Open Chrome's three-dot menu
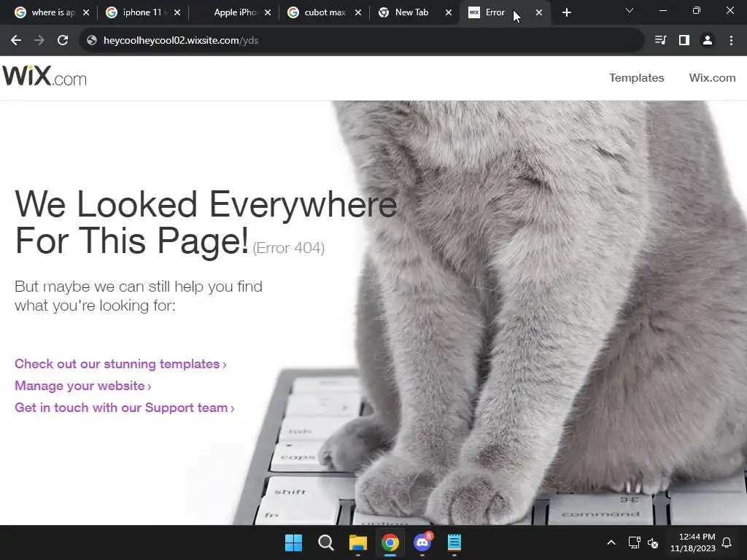 (x=731, y=41)
